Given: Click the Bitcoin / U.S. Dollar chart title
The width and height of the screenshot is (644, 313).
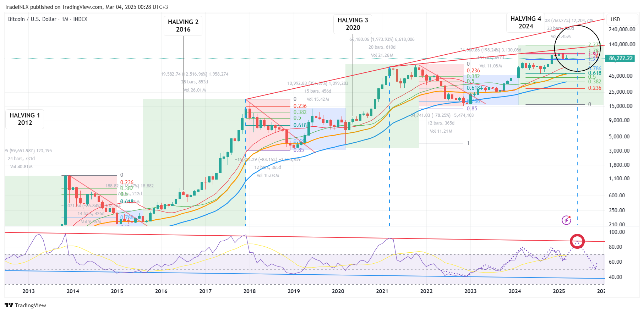Looking at the screenshot, I should pos(48,19).
